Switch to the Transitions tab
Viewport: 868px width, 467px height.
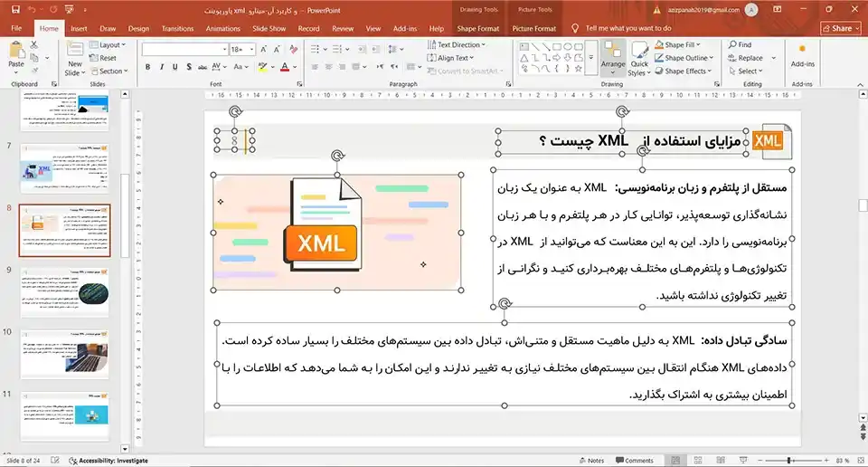point(178,28)
